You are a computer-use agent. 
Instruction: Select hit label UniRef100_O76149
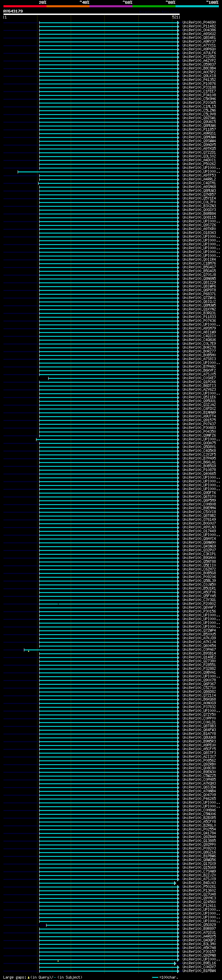point(199,519)
